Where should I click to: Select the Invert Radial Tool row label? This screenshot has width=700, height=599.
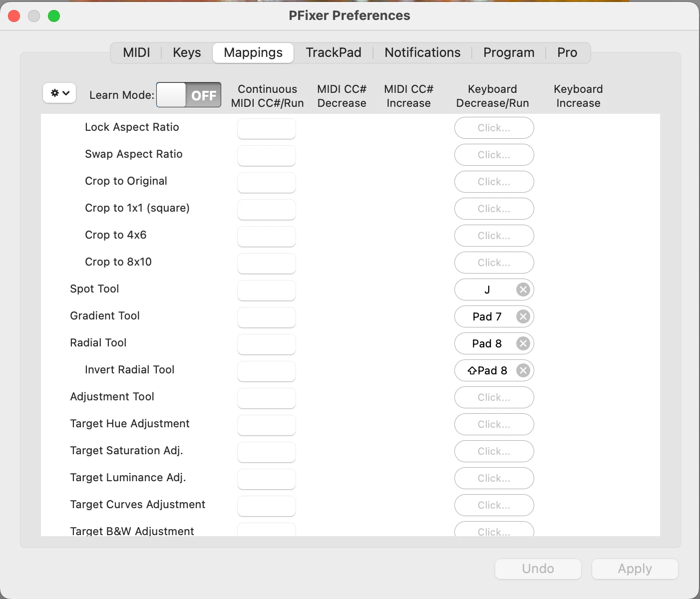(129, 369)
